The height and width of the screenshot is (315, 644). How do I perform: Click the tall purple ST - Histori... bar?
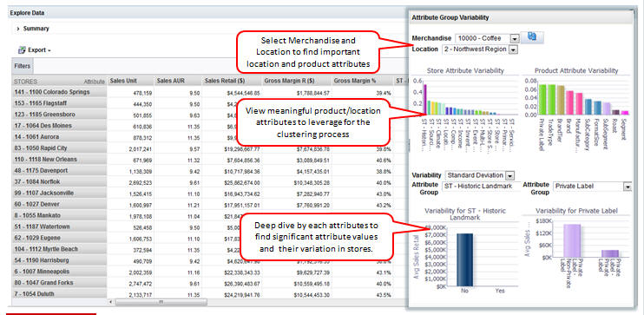pyautogui.click(x=425, y=100)
